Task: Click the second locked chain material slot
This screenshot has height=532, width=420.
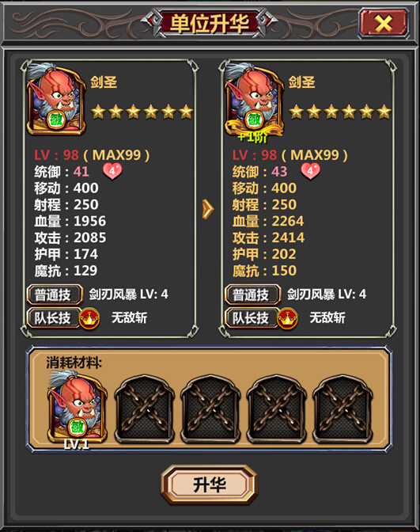Action: 211,408
